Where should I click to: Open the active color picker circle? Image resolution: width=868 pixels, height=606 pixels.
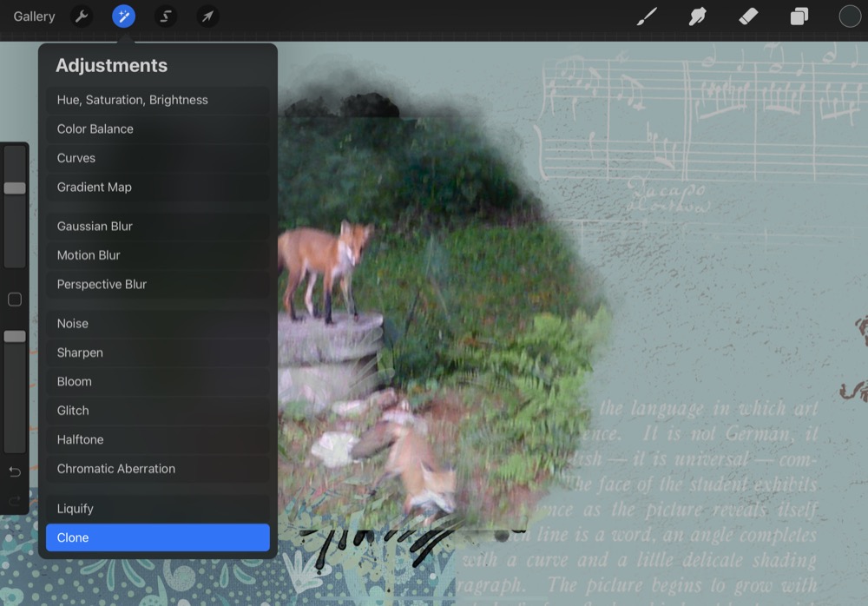point(850,16)
